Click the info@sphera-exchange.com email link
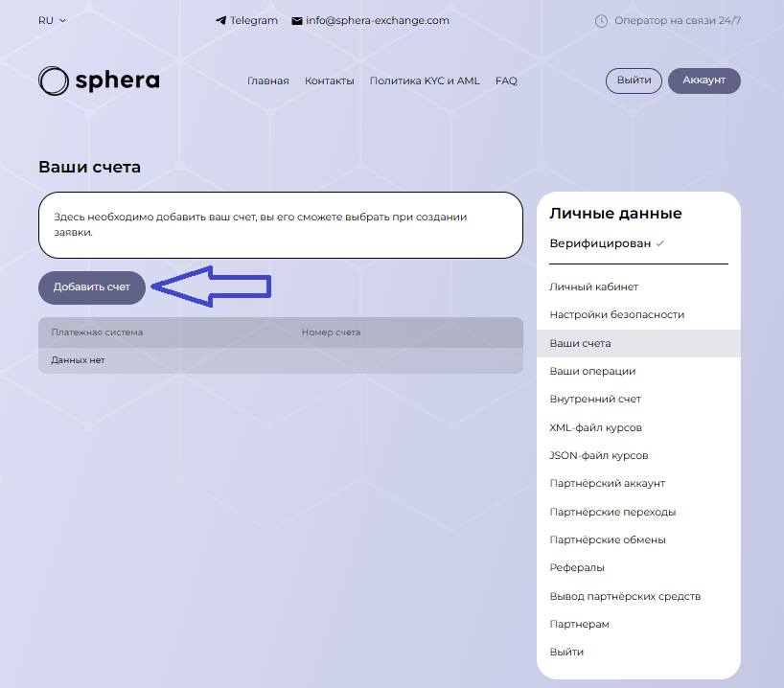 [370, 20]
